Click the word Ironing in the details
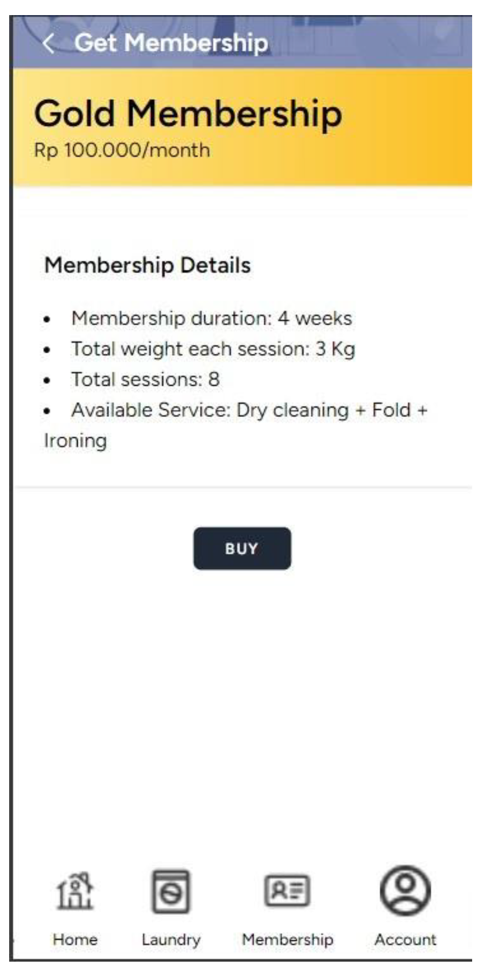Viewport: 484px width, 980px height. 76,441
